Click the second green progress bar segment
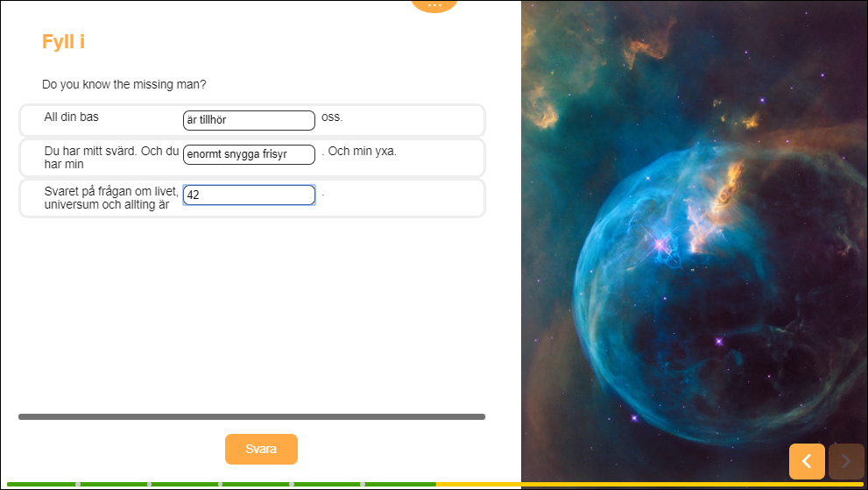This screenshot has height=490, width=868. tap(114, 484)
